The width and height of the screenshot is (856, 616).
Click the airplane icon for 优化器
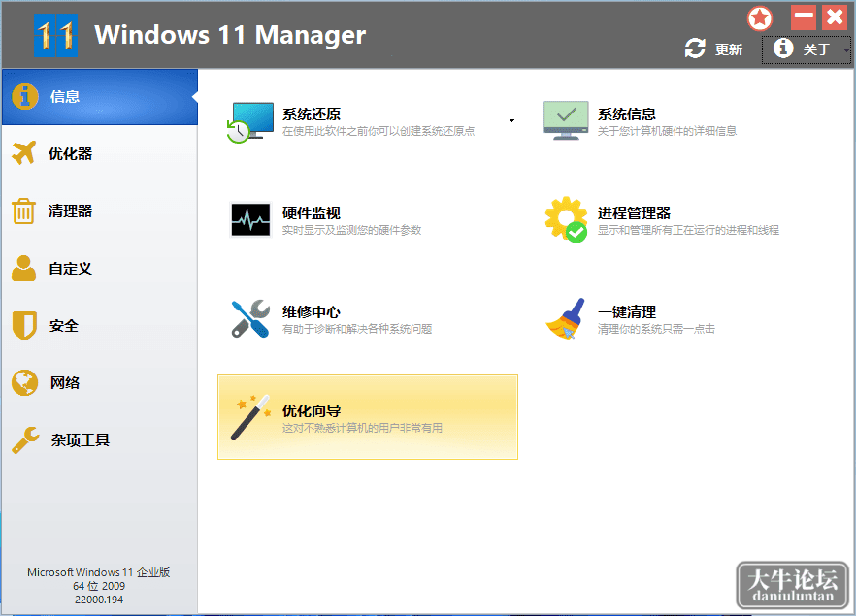coord(23,153)
